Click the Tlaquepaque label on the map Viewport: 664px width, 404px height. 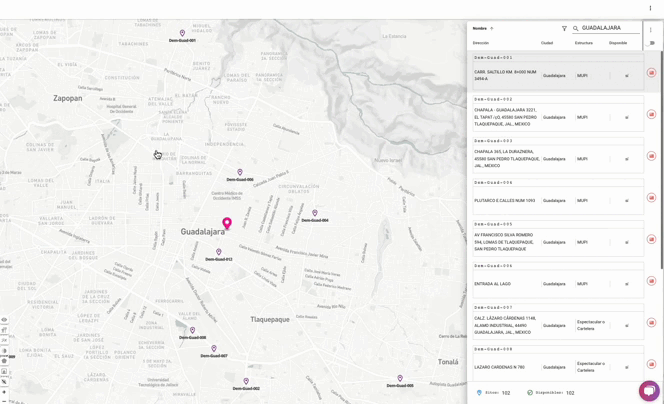[270, 319]
